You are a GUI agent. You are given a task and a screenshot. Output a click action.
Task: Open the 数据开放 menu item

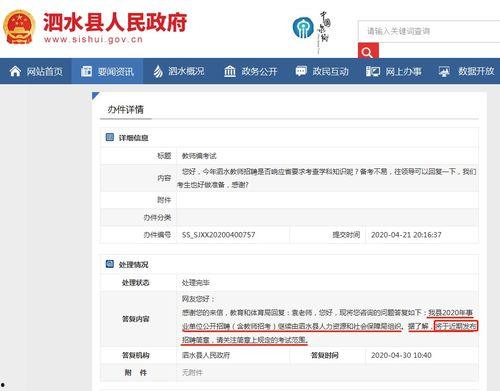click(x=466, y=71)
